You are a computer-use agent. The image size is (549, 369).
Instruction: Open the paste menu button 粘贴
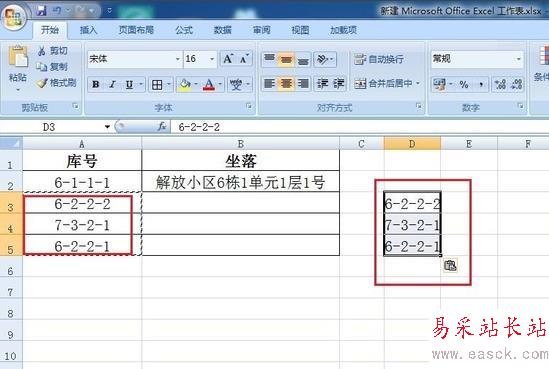18,68
